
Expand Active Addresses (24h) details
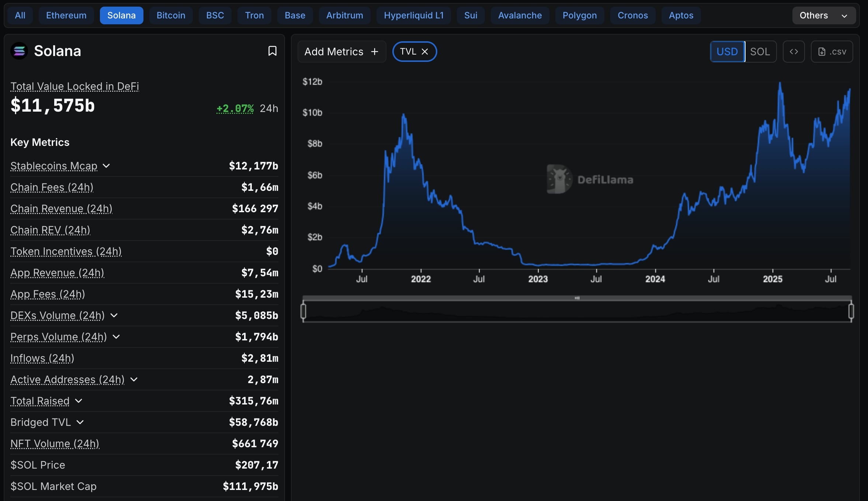coord(134,379)
